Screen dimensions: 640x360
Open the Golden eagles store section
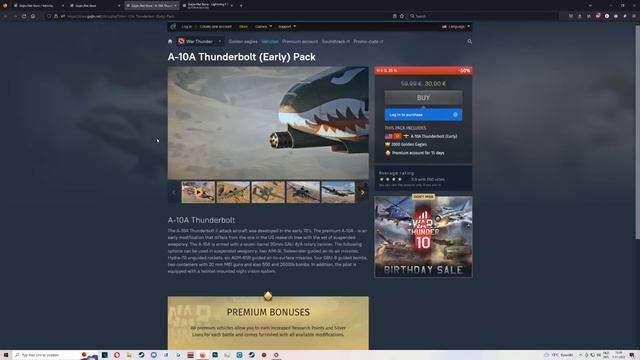coord(243,42)
